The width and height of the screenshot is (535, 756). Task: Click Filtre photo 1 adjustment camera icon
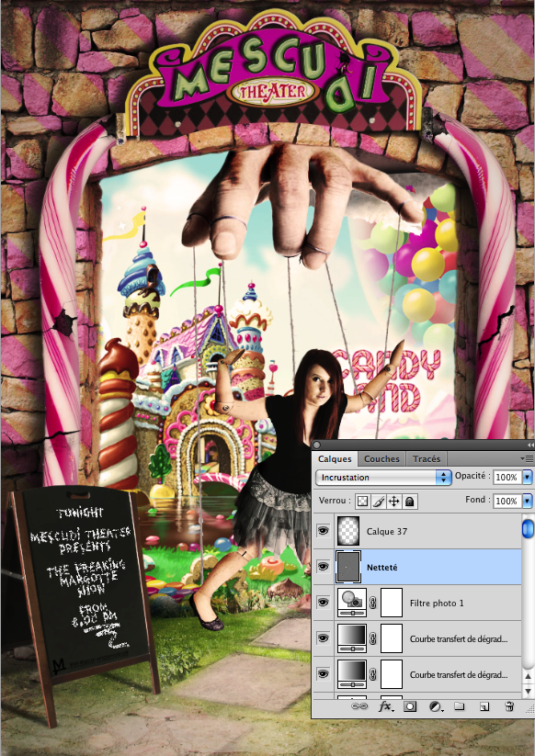352,603
